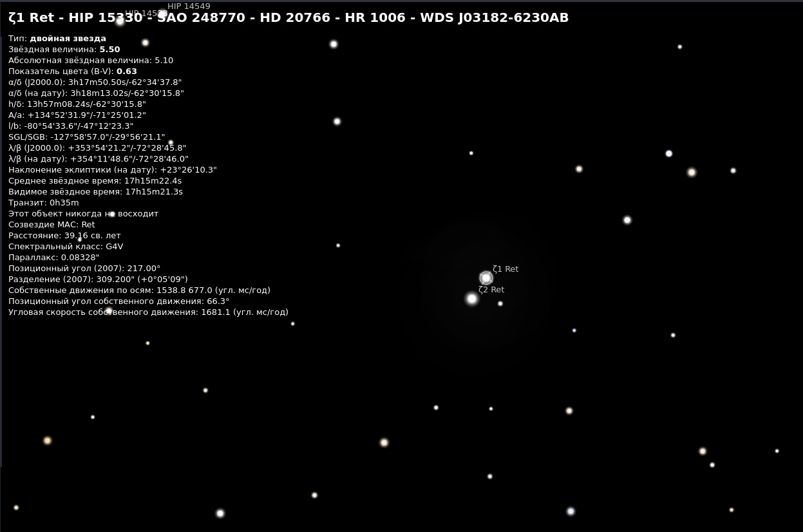The image size is (803, 532).
Task: Click the 'Транзит: 0h35m' line
Action: pyautogui.click(x=44, y=203)
